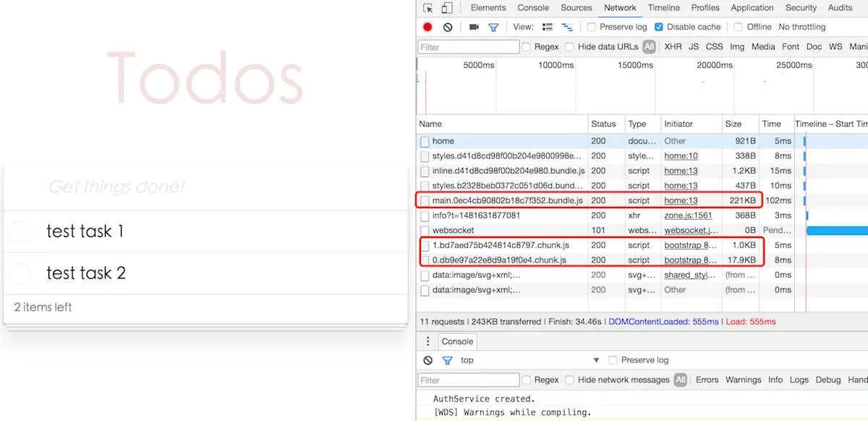868x421 pixels.
Task: Select inline.d41d8cd98f00b204e980.bundle.js request
Action: point(642,171)
